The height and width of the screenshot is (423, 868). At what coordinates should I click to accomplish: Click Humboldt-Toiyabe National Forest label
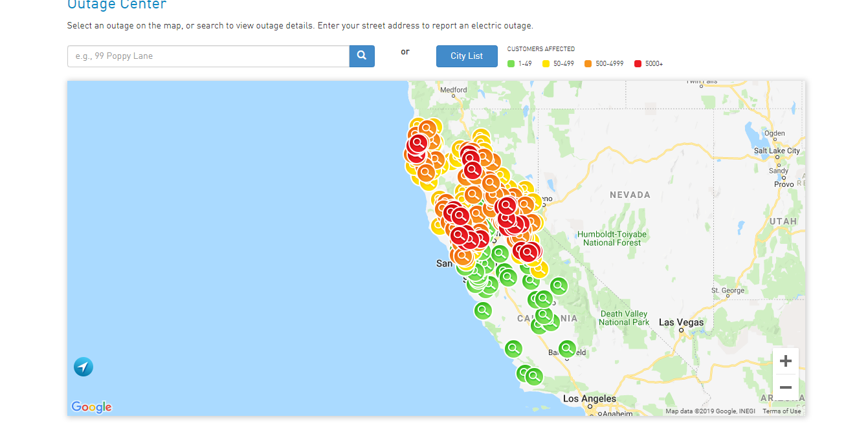click(x=612, y=238)
